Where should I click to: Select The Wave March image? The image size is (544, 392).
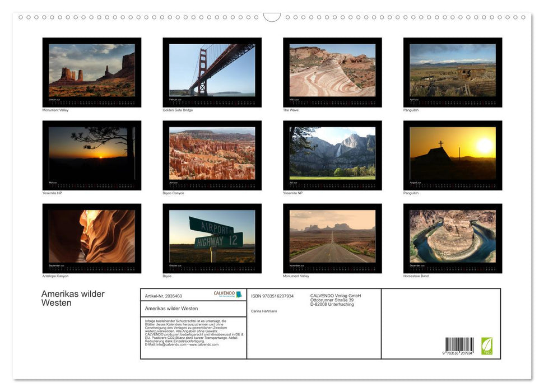coord(332,71)
